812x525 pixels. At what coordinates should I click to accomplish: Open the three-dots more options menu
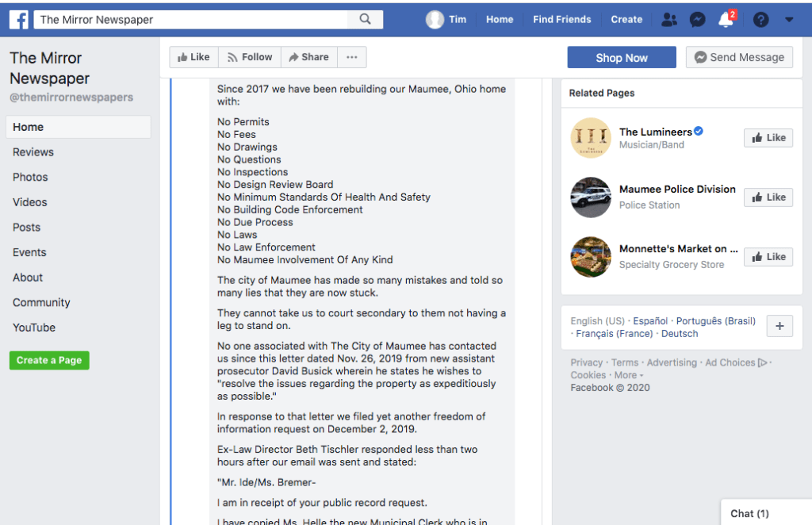[351, 57]
